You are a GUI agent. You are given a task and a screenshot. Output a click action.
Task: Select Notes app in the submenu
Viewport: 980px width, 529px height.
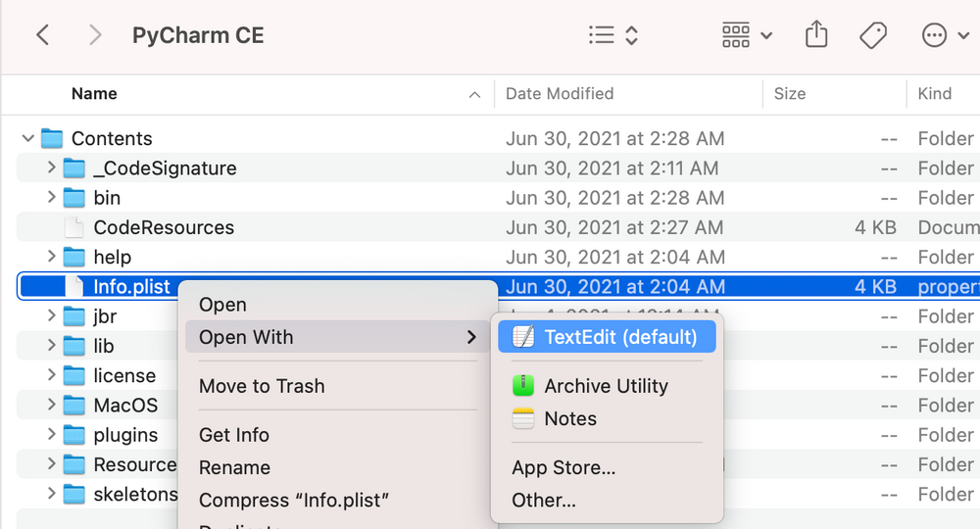coord(569,418)
